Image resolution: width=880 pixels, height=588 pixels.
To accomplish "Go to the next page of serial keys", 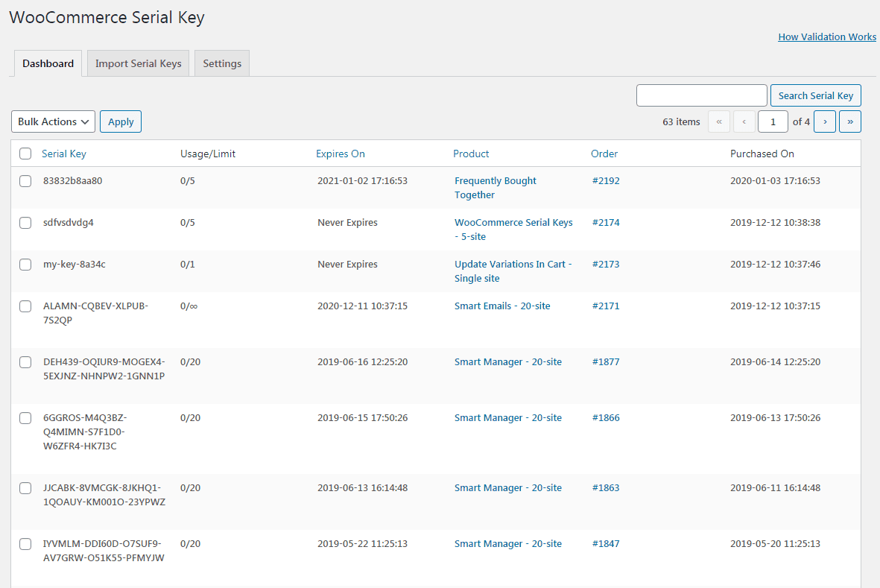I will coord(824,121).
